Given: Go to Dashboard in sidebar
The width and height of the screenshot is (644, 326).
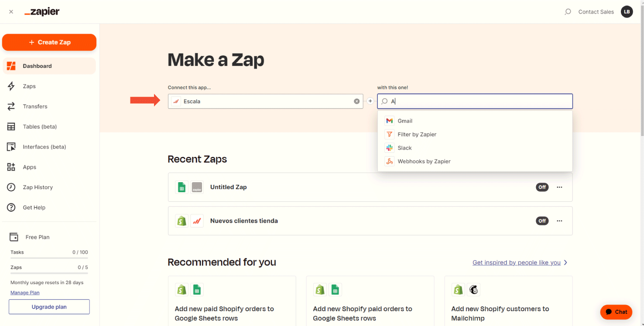Looking at the screenshot, I should [49, 66].
